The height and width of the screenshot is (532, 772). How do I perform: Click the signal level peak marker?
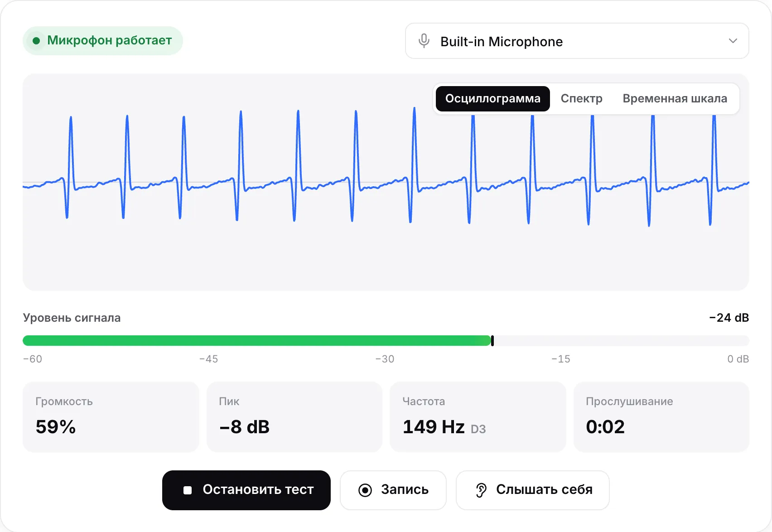pos(492,341)
